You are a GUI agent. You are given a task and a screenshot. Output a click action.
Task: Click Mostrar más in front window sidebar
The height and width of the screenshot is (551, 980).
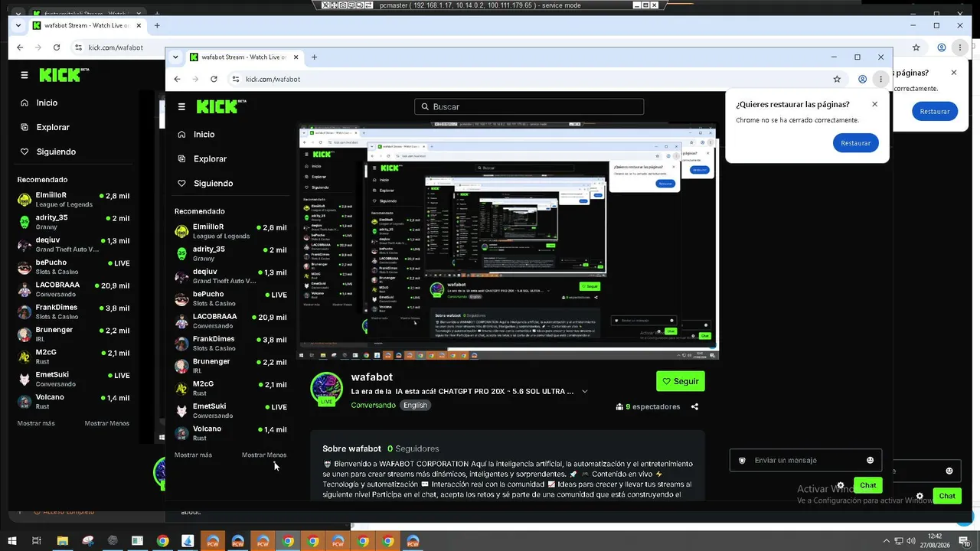tap(193, 455)
